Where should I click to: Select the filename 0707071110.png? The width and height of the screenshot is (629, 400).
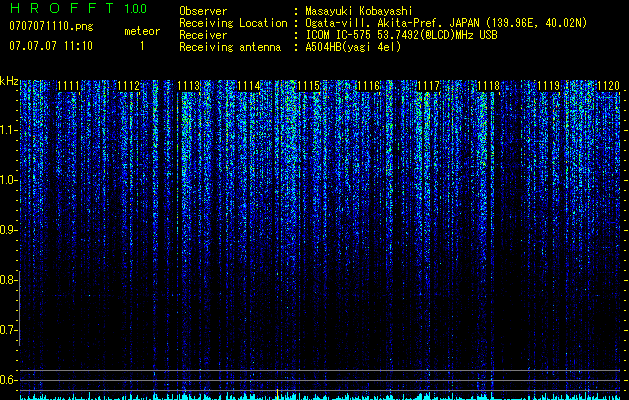click(x=51, y=26)
